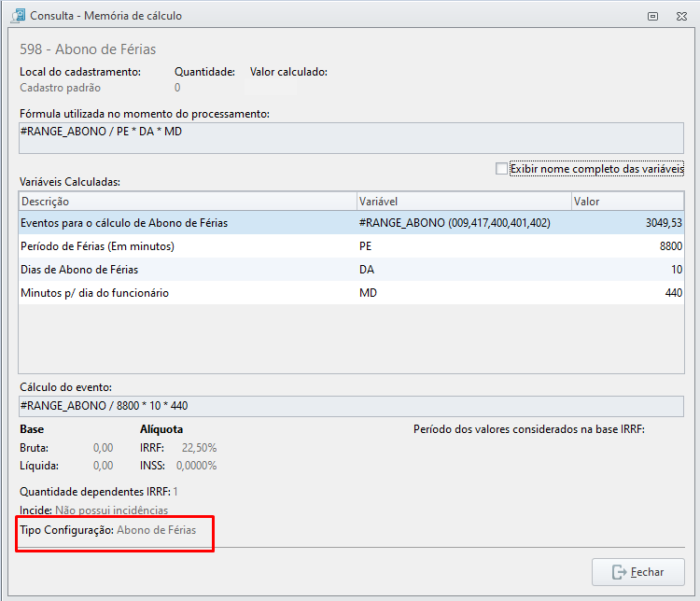Click the Bruta base value 0,00
Screen dimensions: 700x601
103,448
